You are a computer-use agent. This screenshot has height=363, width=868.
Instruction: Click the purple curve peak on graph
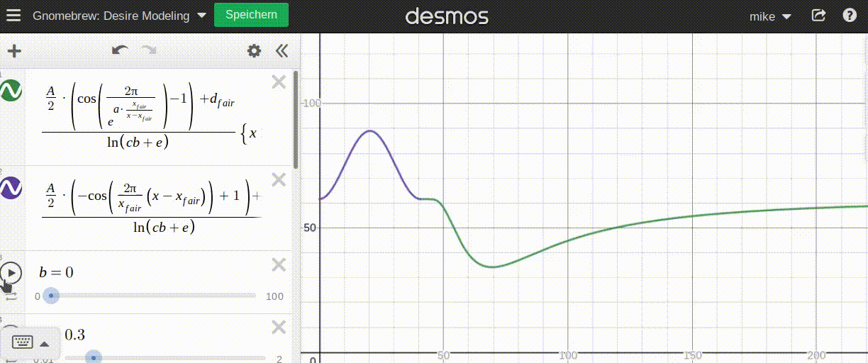click(x=369, y=130)
